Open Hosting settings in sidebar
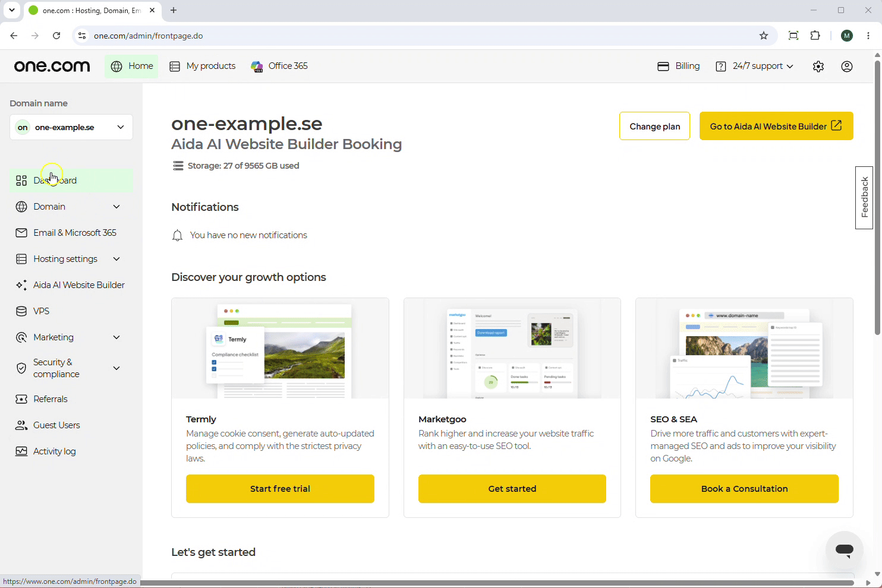Image resolution: width=882 pixels, height=588 pixels. point(71,259)
